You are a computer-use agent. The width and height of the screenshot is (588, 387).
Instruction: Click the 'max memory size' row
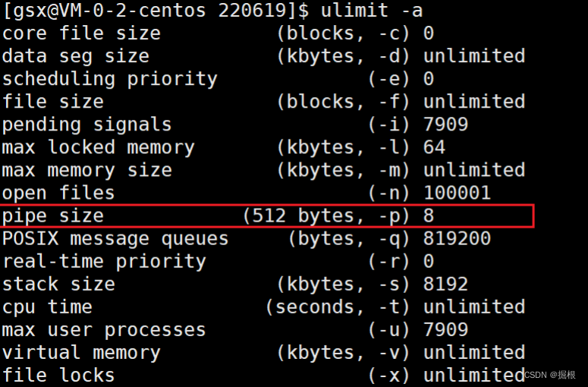click(x=263, y=170)
